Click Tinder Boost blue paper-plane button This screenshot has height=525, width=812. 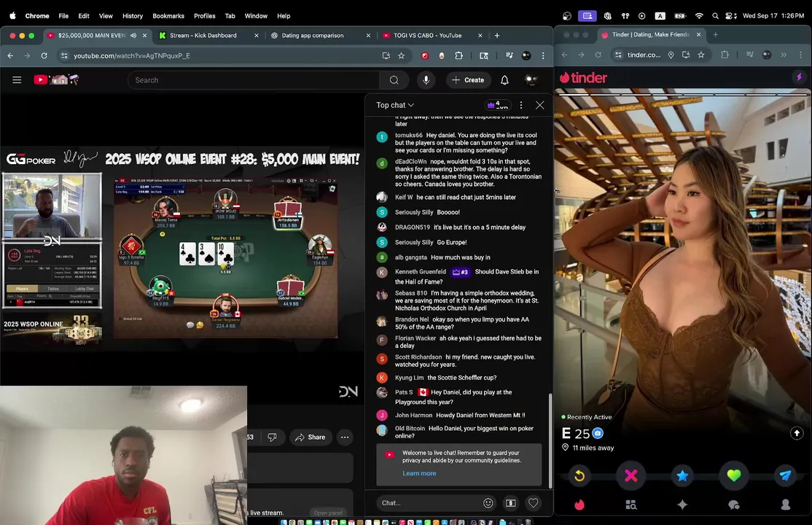pos(786,475)
